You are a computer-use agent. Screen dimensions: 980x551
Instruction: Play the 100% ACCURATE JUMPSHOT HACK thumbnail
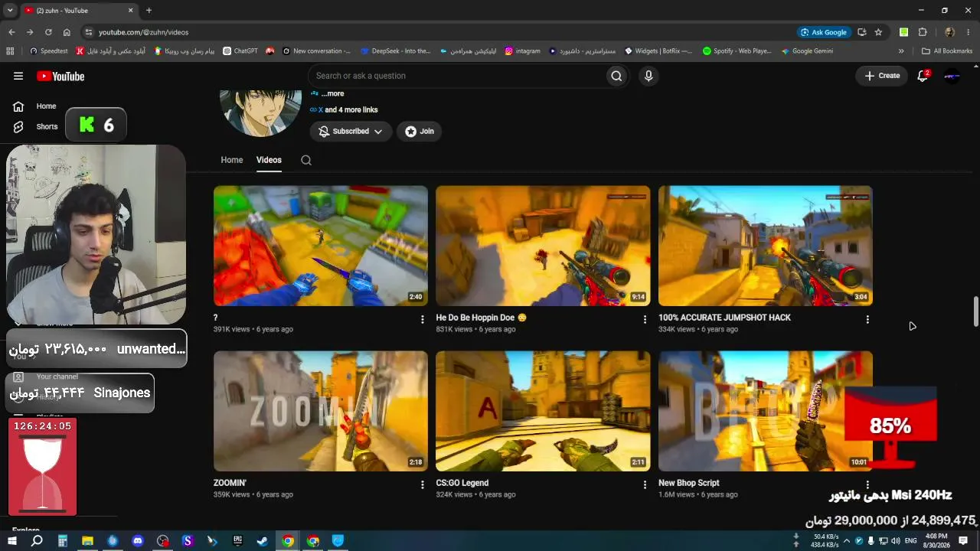766,246
